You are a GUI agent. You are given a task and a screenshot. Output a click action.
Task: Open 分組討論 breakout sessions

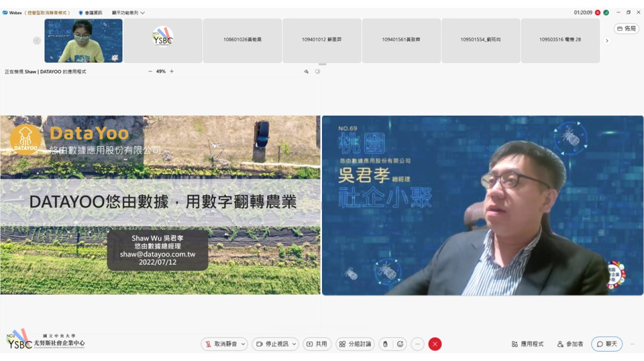[355, 344]
